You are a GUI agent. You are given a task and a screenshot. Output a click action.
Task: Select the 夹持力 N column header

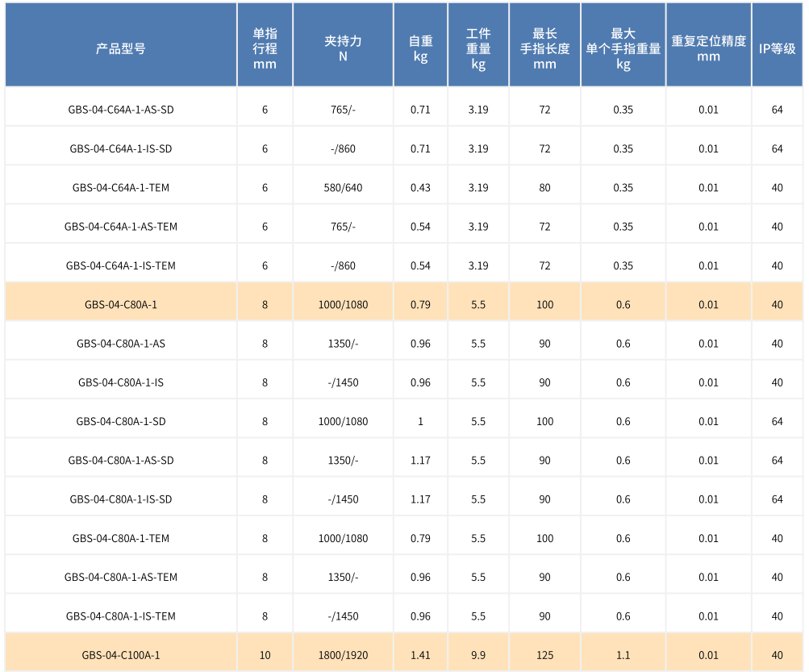[x=343, y=48]
